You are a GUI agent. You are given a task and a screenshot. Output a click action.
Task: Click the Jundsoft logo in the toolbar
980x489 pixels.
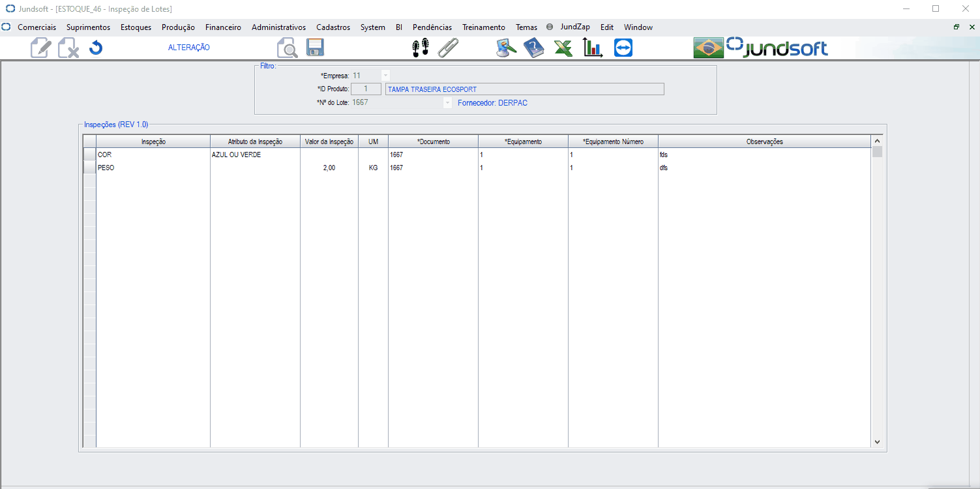[x=777, y=48]
